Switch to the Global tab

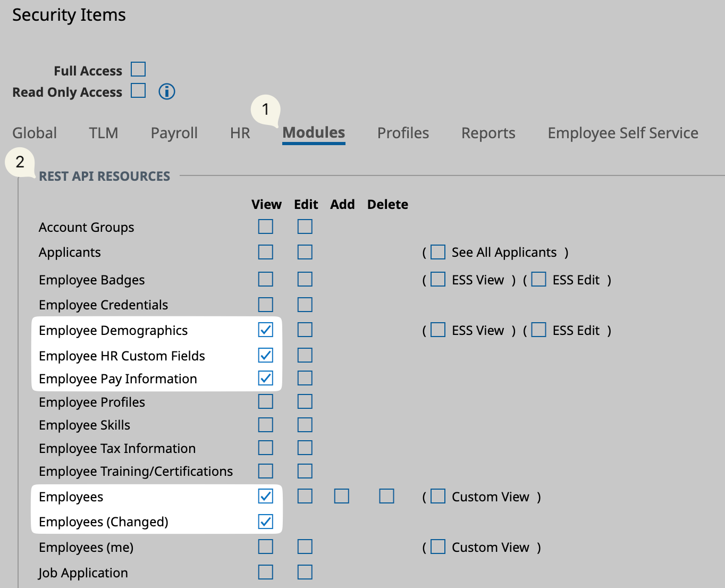(x=35, y=133)
